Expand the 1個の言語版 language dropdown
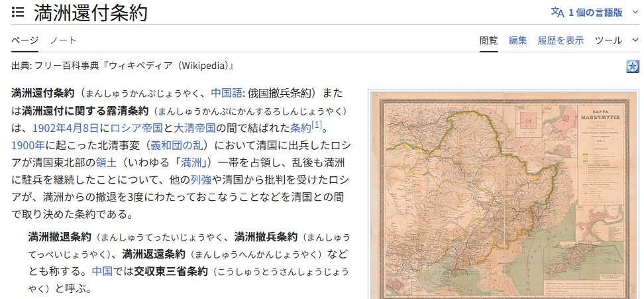Image resolution: width=644 pixels, height=299 pixels. coord(595,13)
